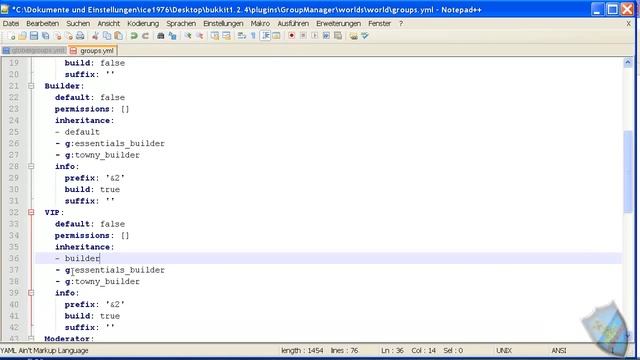Open the Bearbeiten menu

tap(42, 24)
